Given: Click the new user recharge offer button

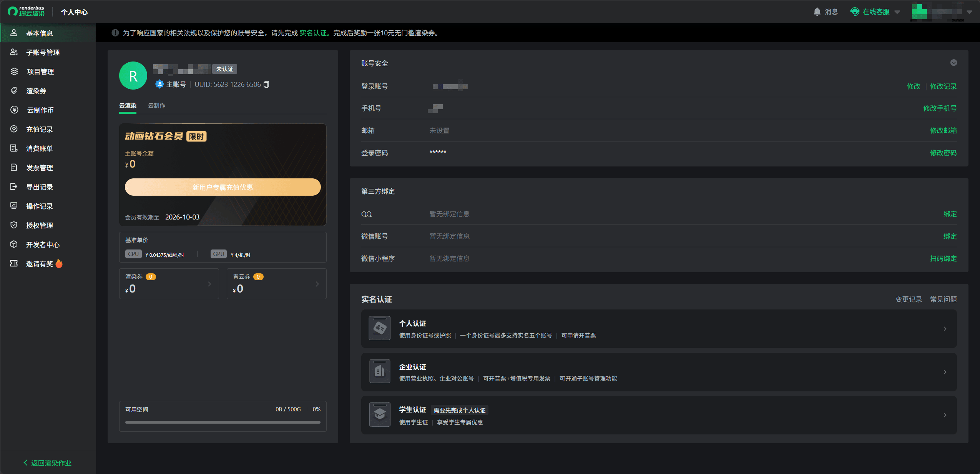Looking at the screenshot, I should (x=223, y=187).
